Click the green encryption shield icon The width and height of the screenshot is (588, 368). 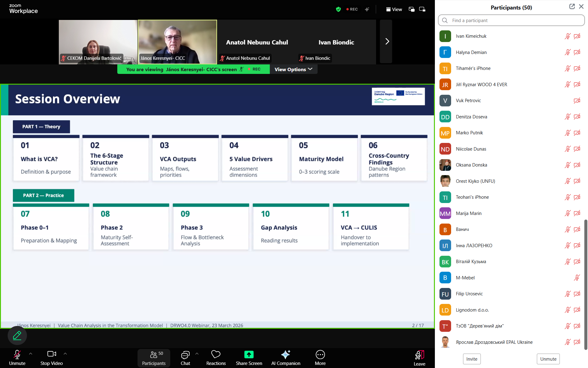pyautogui.click(x=338, y=9)
